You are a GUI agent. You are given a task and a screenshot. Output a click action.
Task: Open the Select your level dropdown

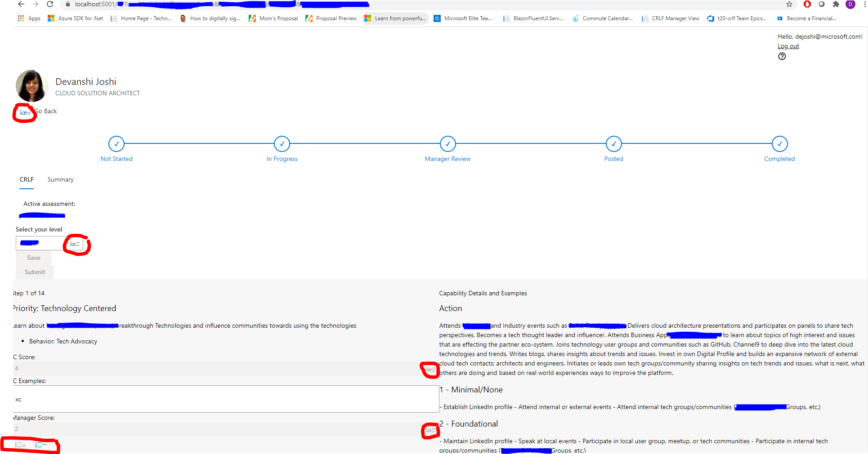coord(40,243)
